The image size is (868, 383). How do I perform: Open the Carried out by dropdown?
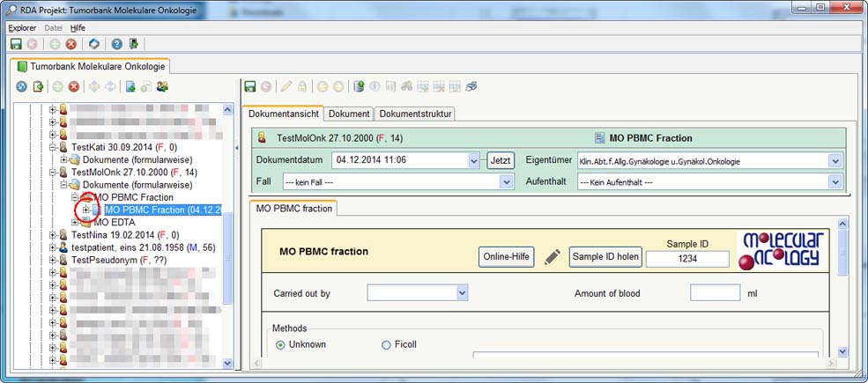coord(462,293)
